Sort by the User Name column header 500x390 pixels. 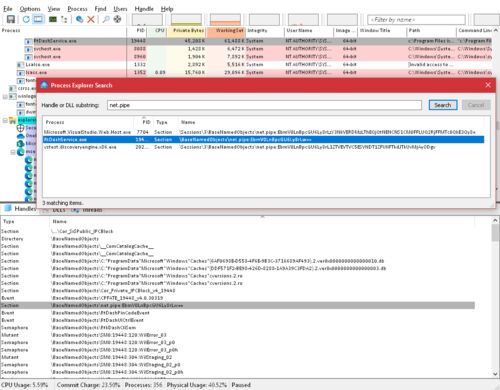pos(309,30)
